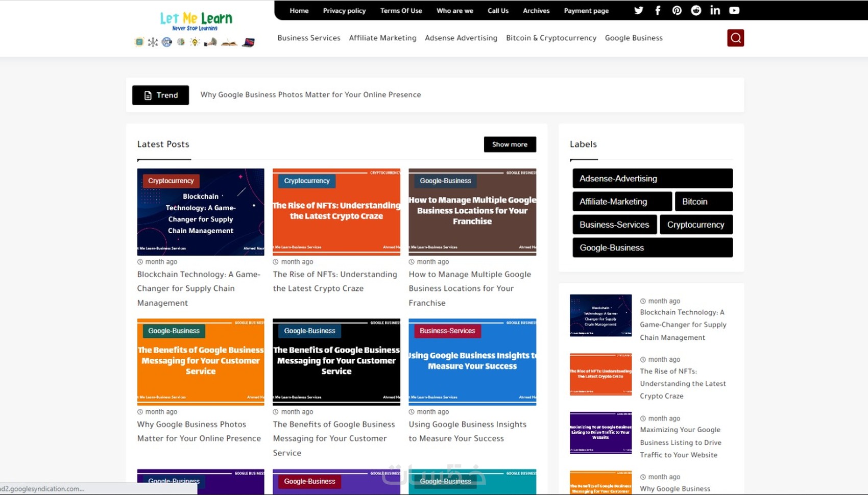This screenshot has height=495, width=868.
Task: Click the Business-Services tag on Insights post
Action: 447,331
